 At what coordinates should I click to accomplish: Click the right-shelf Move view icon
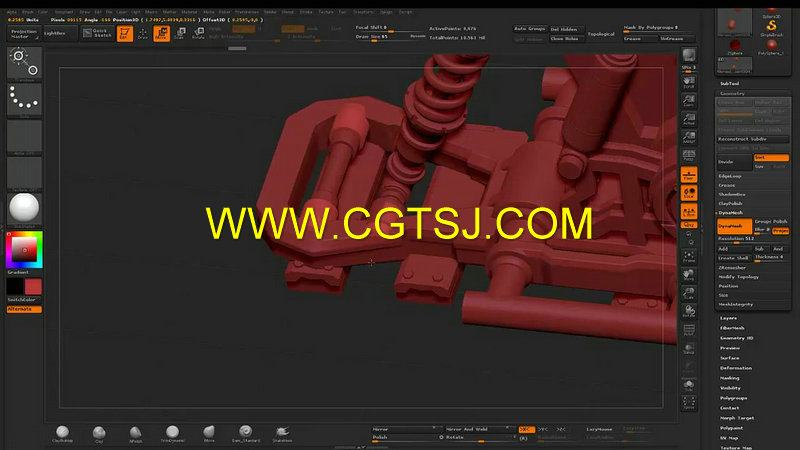[689, 274]
